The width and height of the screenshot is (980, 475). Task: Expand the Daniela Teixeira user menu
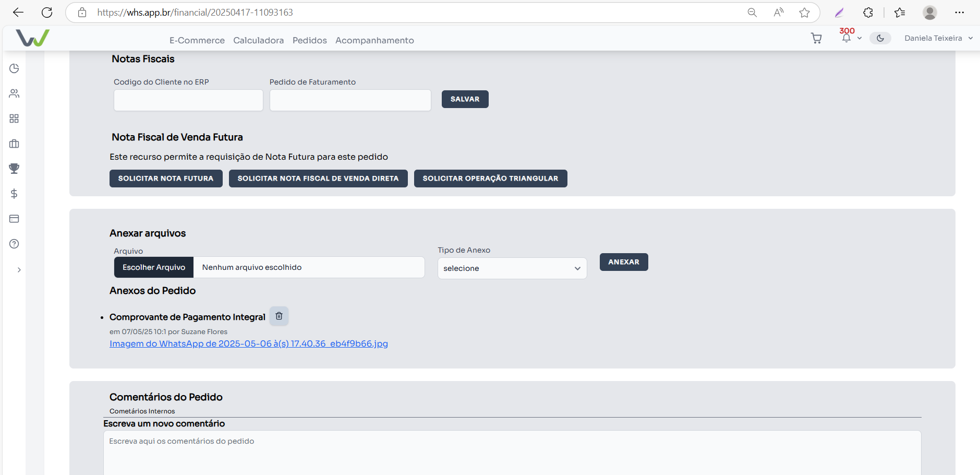(x=938, y=38)
